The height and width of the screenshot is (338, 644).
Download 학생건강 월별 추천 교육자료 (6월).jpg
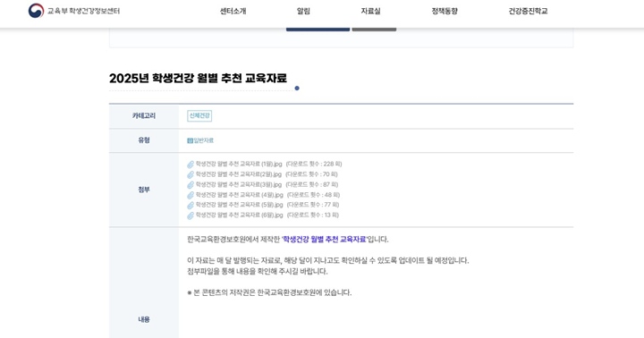pos(240,215)
